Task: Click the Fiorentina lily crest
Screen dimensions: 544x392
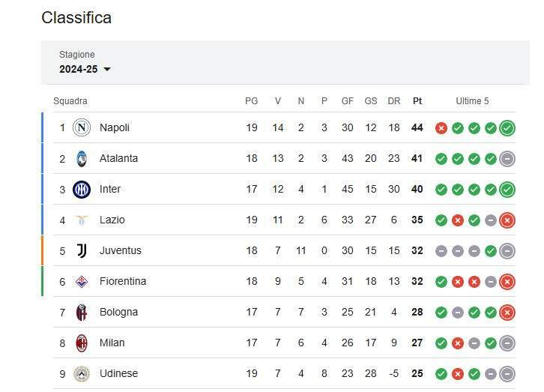Action: pos(82,281)
